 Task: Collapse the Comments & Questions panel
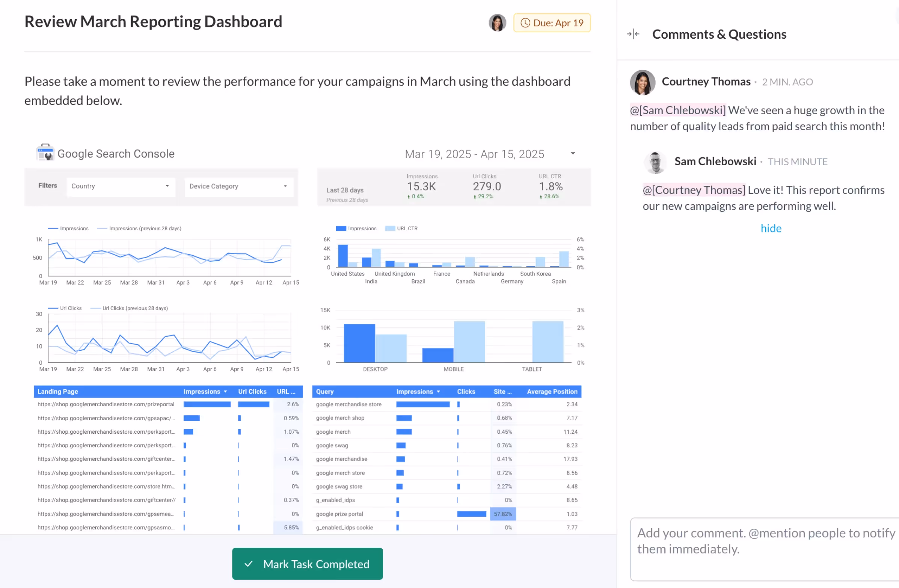point(633,35)
